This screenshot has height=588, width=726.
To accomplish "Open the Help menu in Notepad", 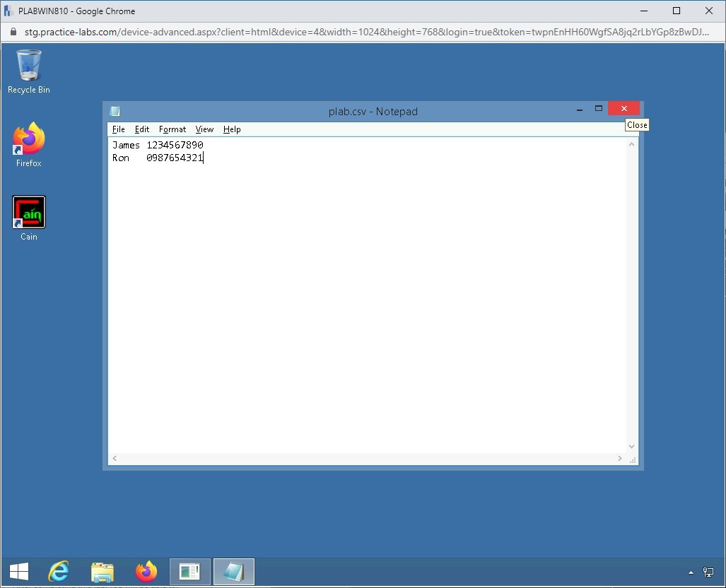I will click(232, 129).
